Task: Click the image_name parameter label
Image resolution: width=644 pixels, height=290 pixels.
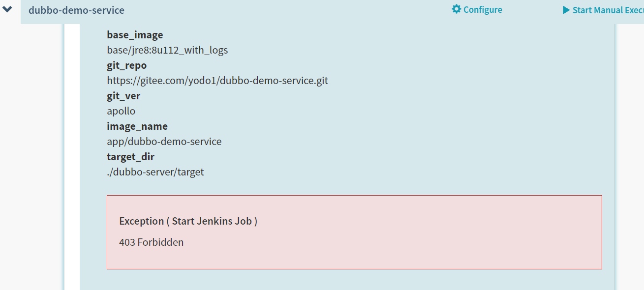Action: point(137,126)
